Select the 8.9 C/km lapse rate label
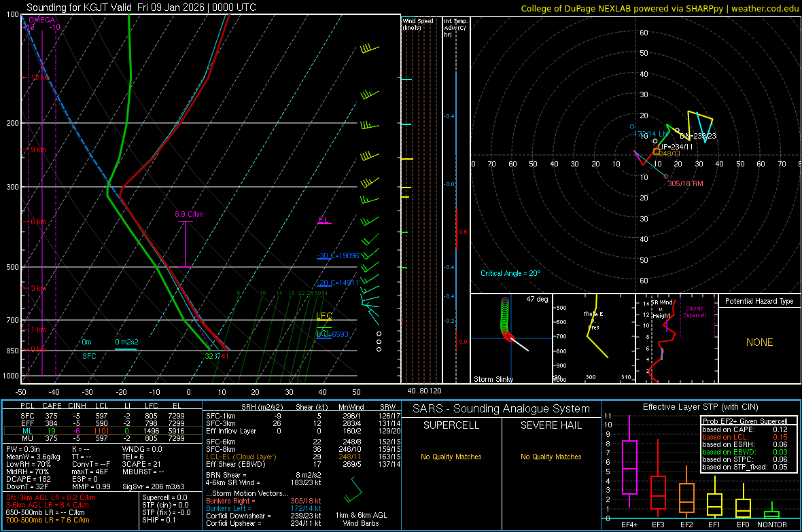 (x=189, y=214)
